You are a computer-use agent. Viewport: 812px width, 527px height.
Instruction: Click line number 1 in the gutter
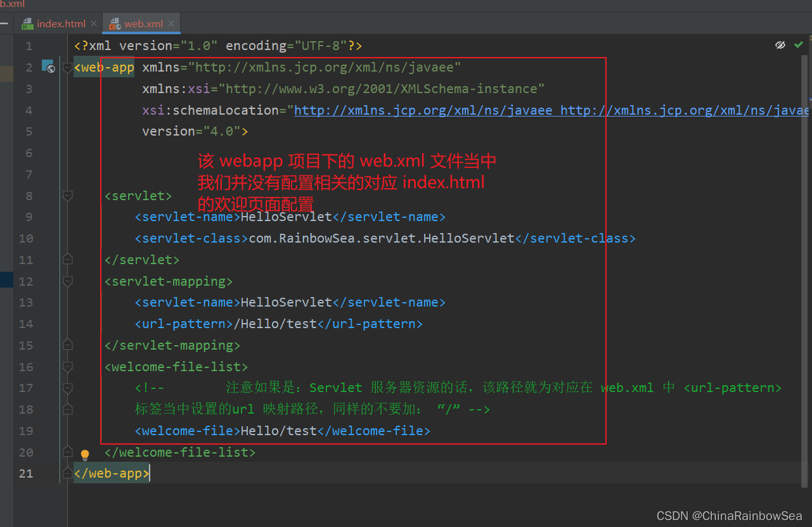[x=29, y=46]
